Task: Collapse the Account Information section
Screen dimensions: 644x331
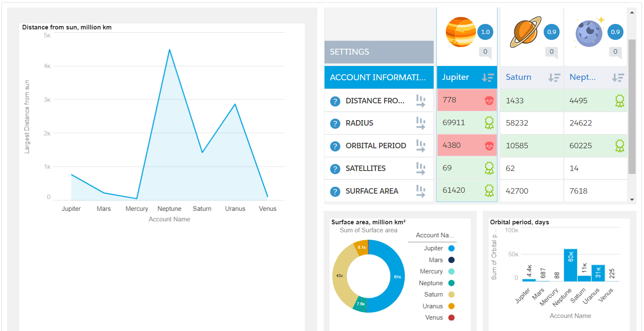Action: click(x=379, y=77)
